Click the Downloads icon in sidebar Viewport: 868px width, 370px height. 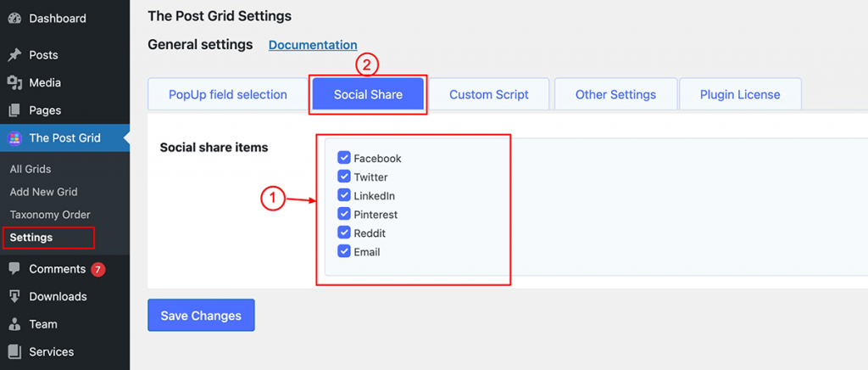pos(15,296)
